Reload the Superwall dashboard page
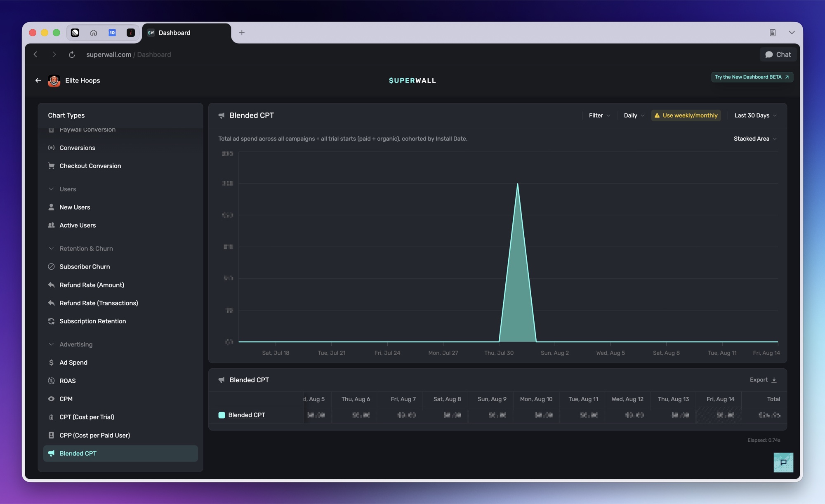Viewport: 825px width, 504px height. pyautogui.click(x=72, y=54)
